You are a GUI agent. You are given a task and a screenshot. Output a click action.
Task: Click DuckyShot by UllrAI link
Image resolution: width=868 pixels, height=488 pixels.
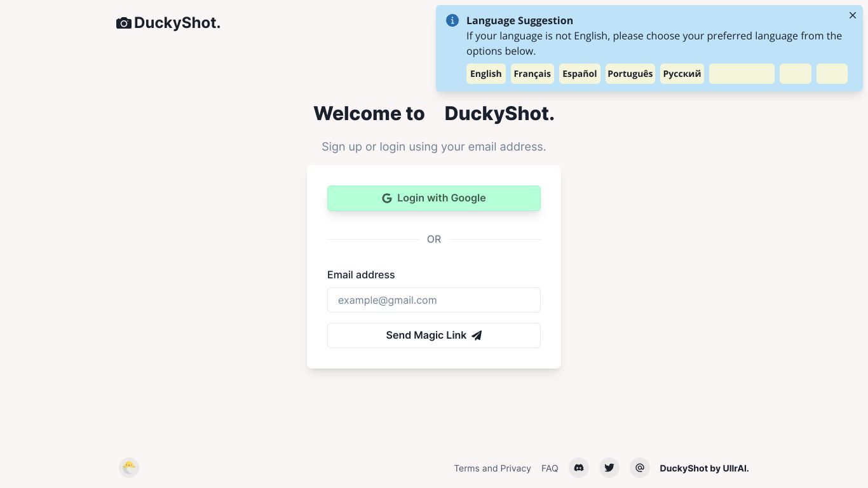click(x=704, y=468)
